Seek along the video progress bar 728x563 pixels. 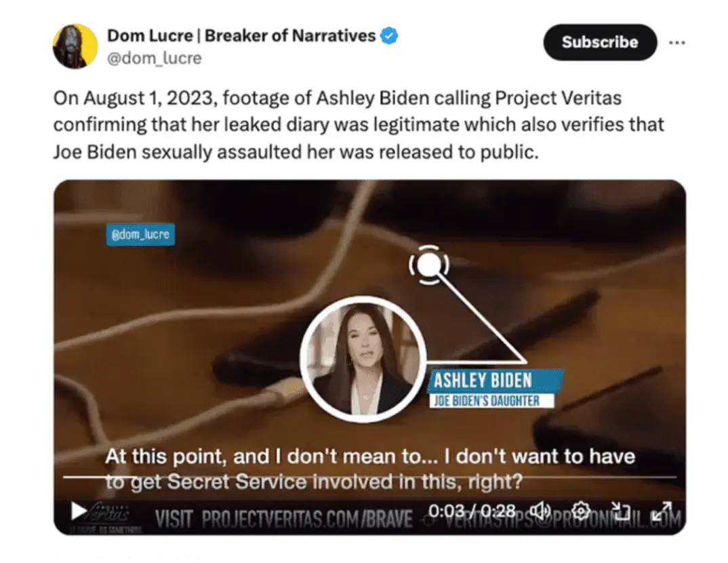(x=369, y=477)
